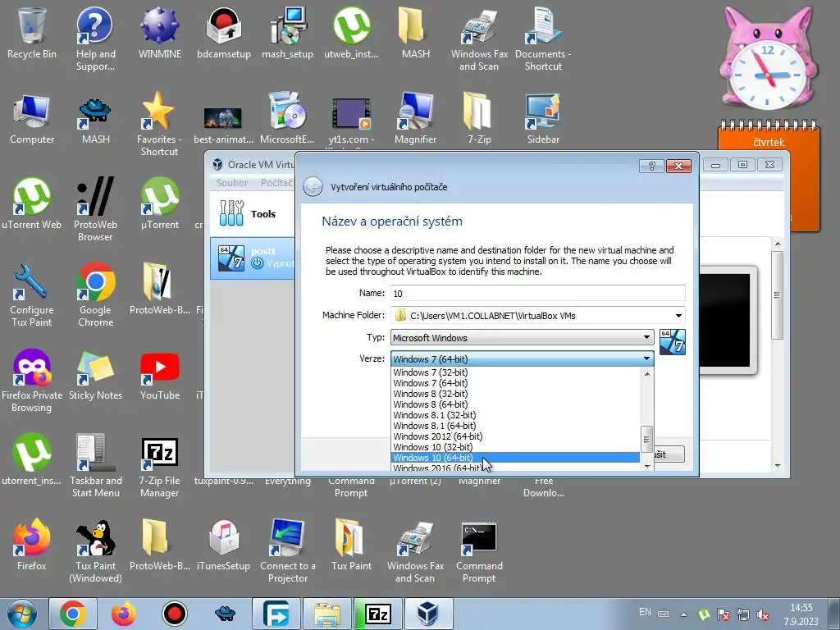
Task: Click the volume icon in system tray
Action: (763, 614)
